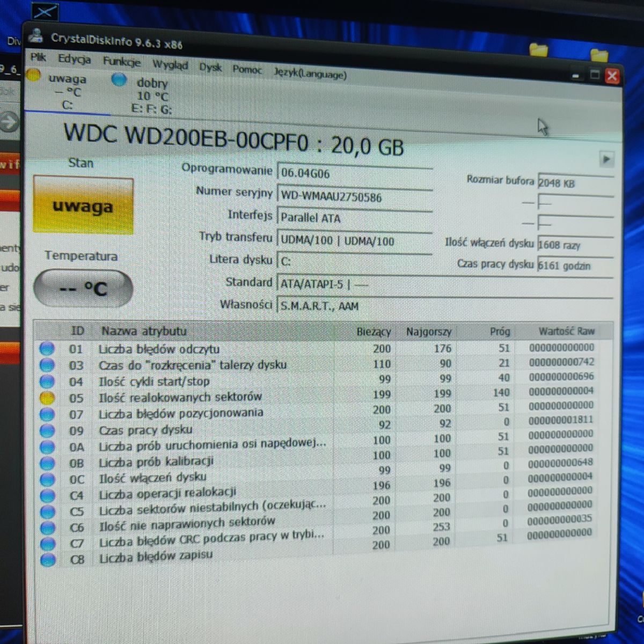Click the blue dobry status circle for drive E:
This screenshot has height=644, width=644.
point(119,80)
